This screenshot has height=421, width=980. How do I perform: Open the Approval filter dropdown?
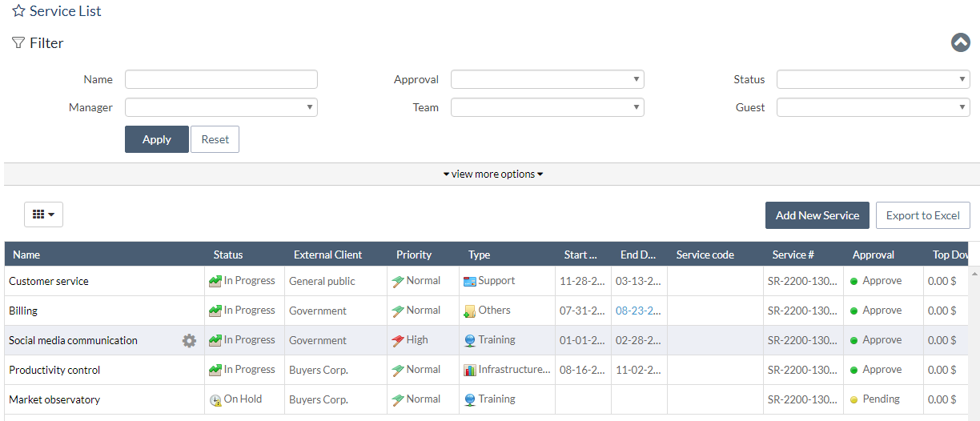[548, 79]
